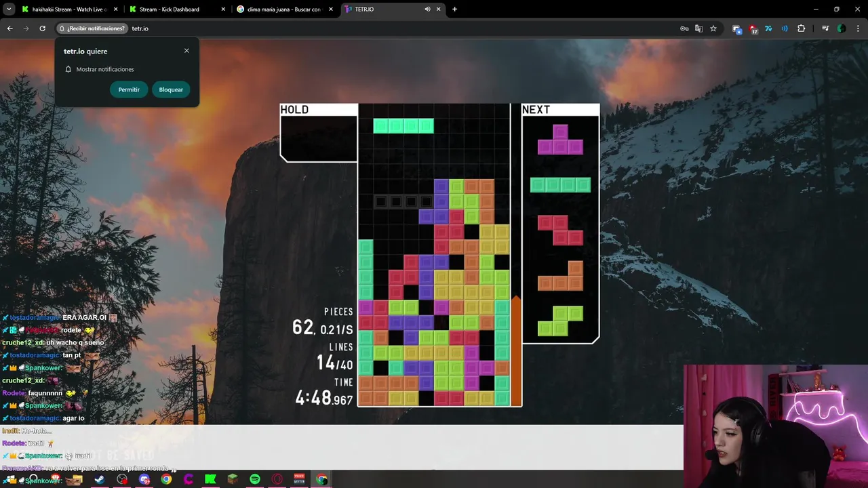The width and height of the screenshot is (868, 488).
Task: Open Opera browser from the taskbar
Action: [x=277, y=479]
